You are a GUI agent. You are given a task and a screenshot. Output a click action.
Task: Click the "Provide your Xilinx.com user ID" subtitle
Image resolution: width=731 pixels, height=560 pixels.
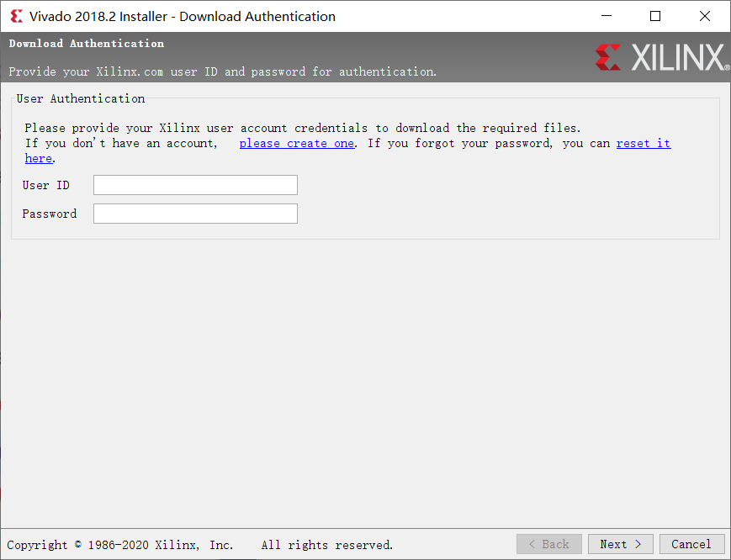(223, 71)
